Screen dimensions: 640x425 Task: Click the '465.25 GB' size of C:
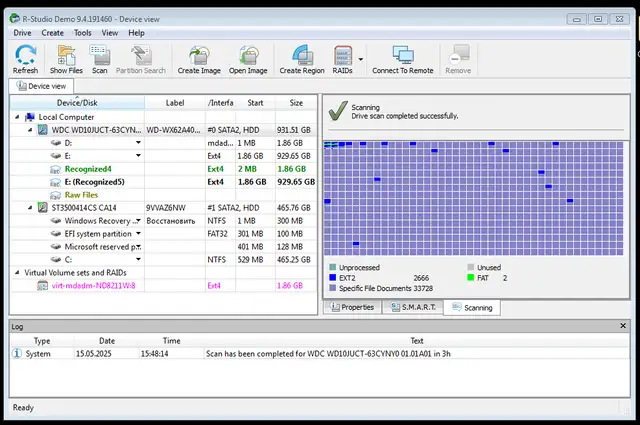coord(294,260)
